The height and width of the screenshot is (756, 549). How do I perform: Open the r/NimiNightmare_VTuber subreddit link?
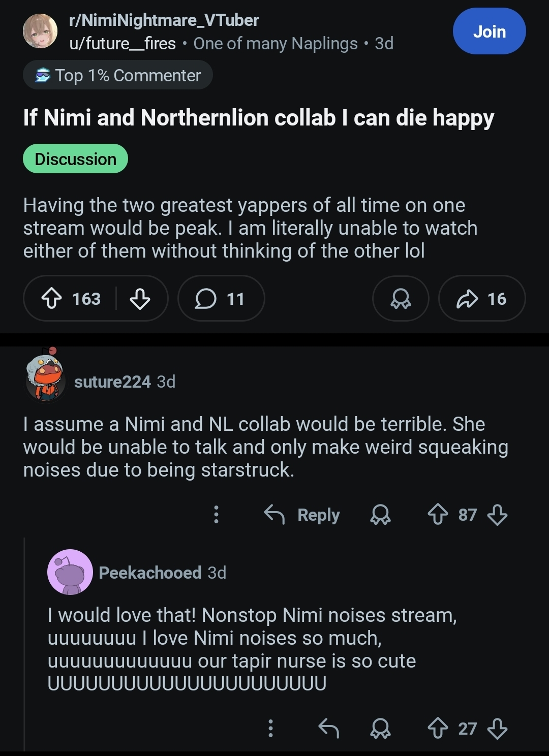[164, 20]
